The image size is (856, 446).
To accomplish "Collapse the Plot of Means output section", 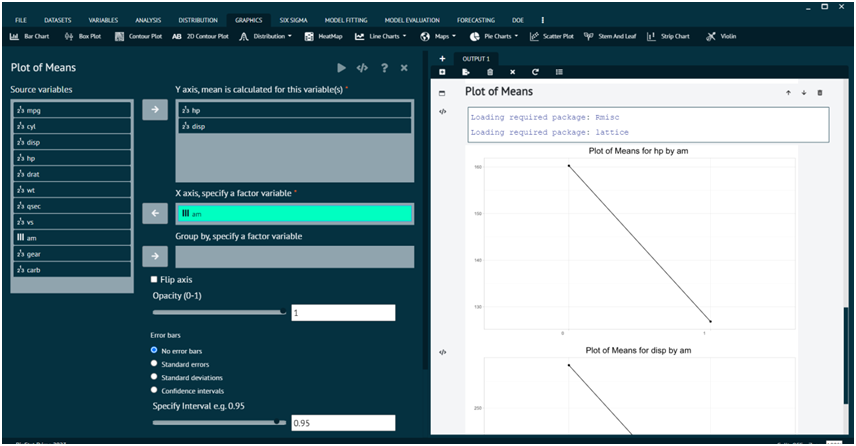I will pyautogui.click(x=442, y=93).
